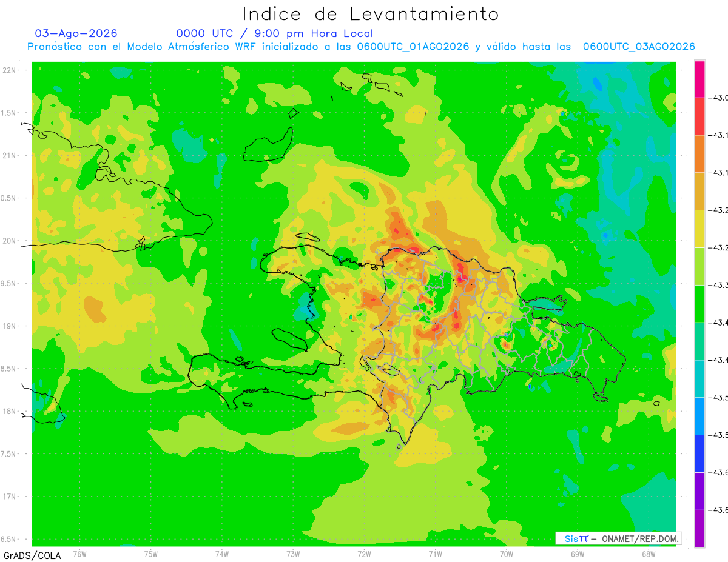The image size is (728, 562).
Task: Select the dark blue swatch in the color bar
Action: [699, 453]
